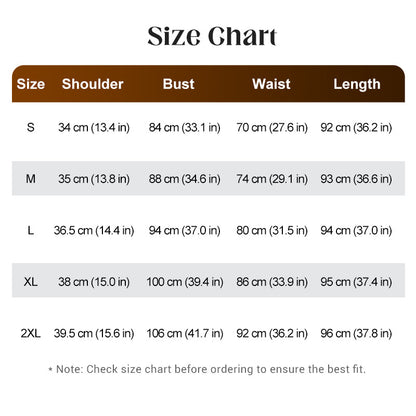Screen dimensions: 416x416
Task: Click the S size row label
Action: click(31, 127)
